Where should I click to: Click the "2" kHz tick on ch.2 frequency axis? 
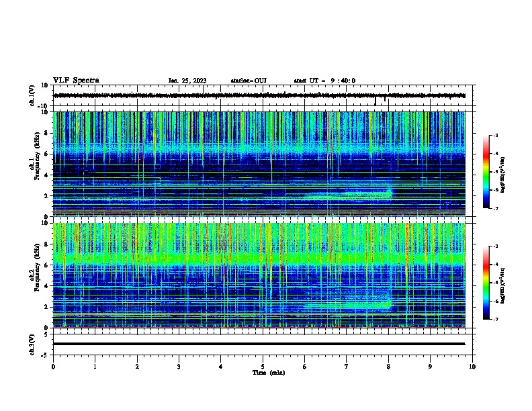46,307
